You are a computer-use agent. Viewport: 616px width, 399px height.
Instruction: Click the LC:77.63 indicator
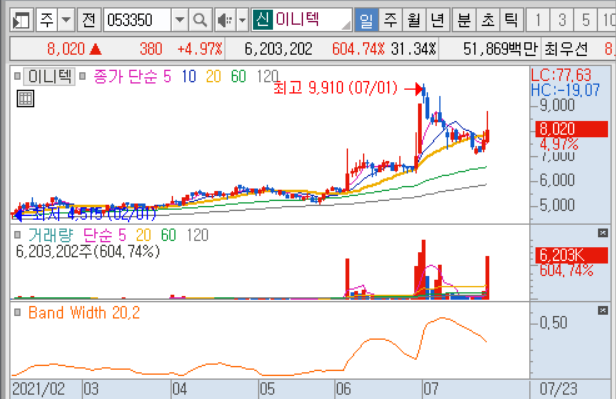(561, 75)
